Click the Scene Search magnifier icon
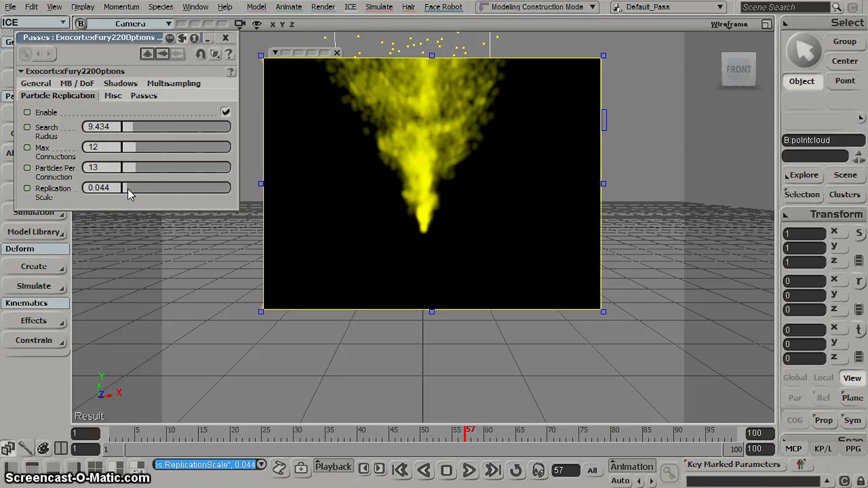This screenshot has height=488, width=868. point(837,7)
